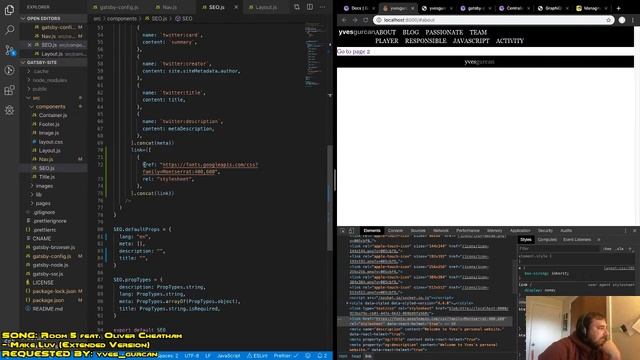Image resolution: width=640 pixels, height=360 pixels.
Task: Open a new browser tab
Action: point(618,8)
